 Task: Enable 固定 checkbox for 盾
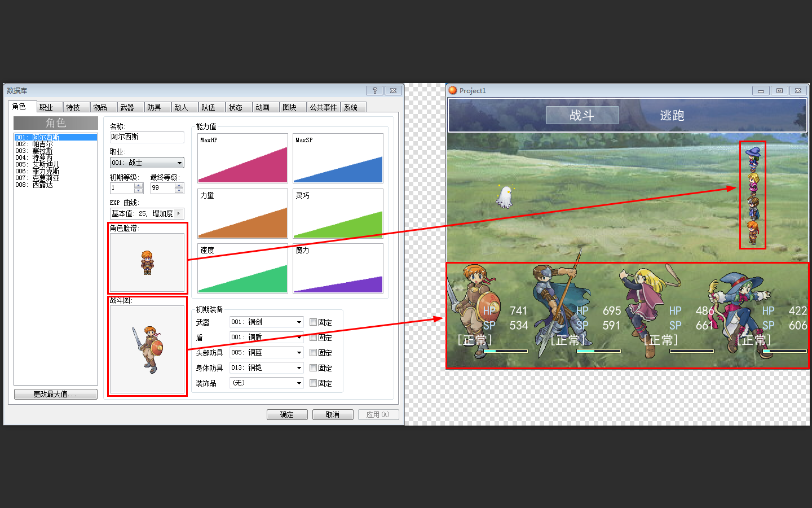(x=313, y=338)
